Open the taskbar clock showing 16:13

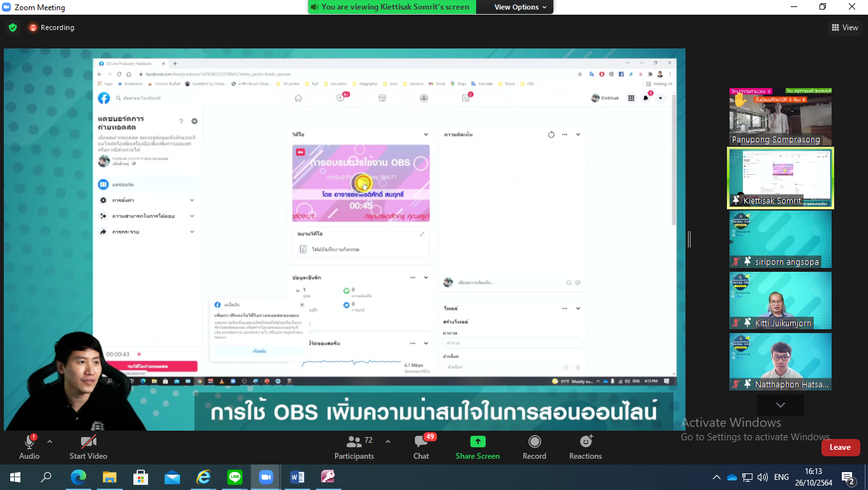[x=813, y=477]
